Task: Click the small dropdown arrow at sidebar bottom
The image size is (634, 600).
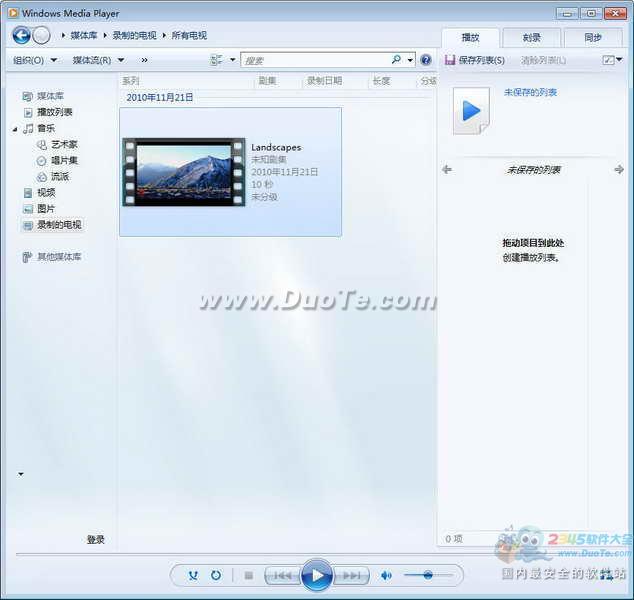Action: click(x=21, y=474)
